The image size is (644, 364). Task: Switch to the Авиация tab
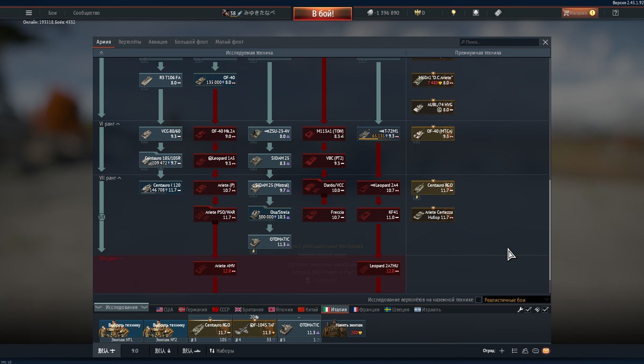[158, 42]
